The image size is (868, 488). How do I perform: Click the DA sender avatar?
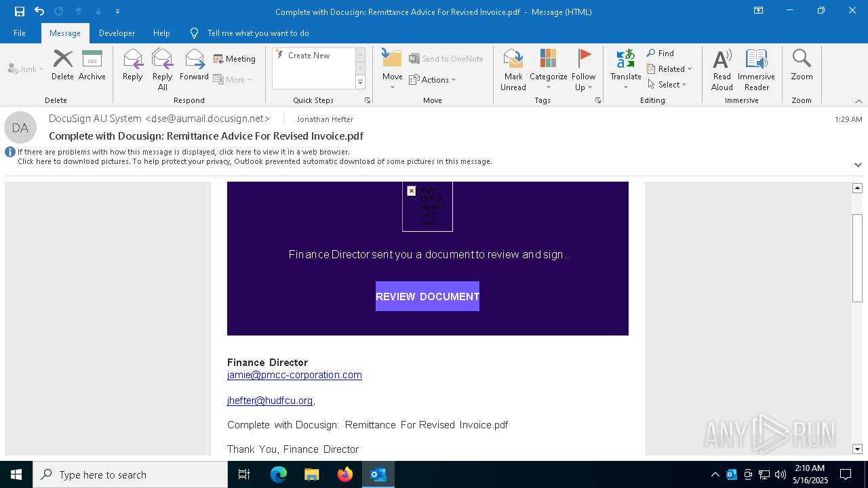(x=20, y=127)
